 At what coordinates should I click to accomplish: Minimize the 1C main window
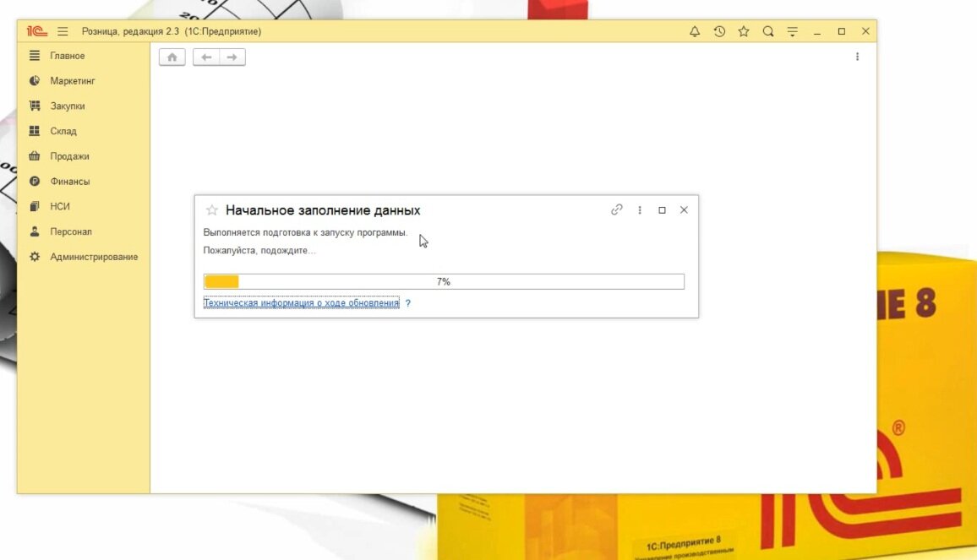pos(817,31)
